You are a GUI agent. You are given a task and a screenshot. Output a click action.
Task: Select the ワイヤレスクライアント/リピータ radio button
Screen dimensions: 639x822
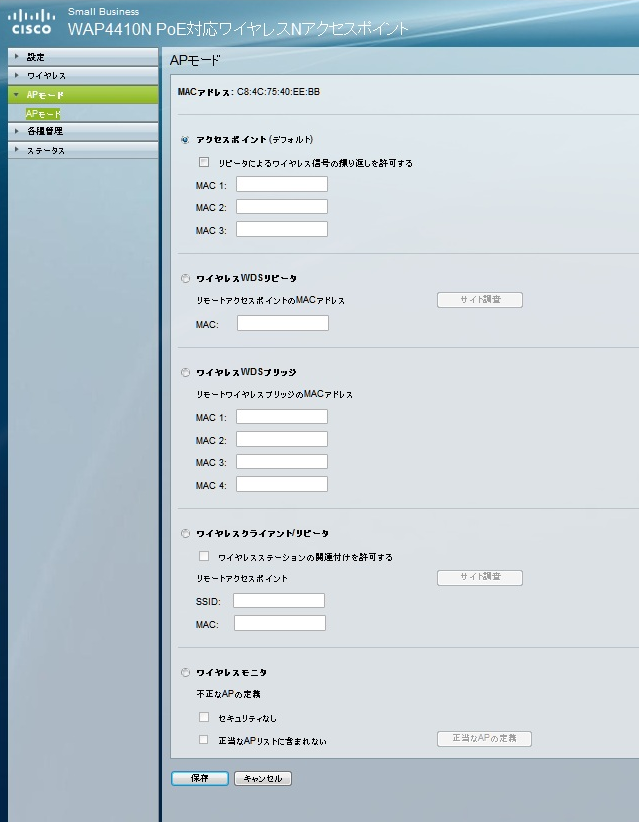pyautogui.click(x=185, y=534)
